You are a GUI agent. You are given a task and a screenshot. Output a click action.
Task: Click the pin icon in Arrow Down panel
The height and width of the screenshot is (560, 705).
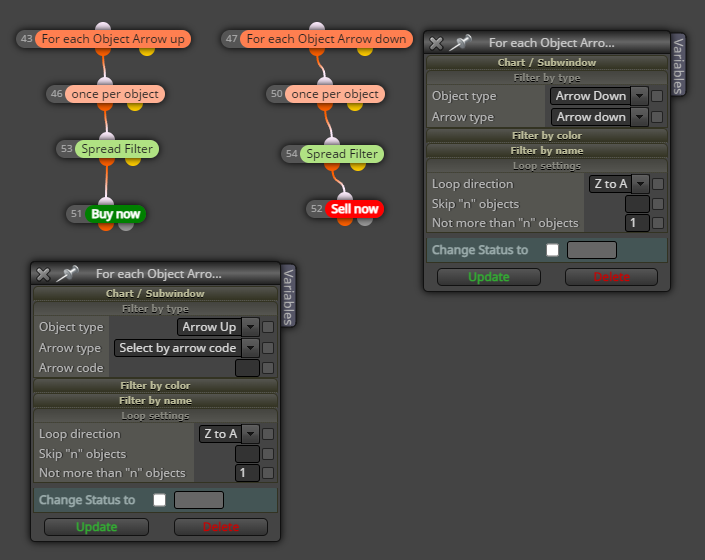461,43
